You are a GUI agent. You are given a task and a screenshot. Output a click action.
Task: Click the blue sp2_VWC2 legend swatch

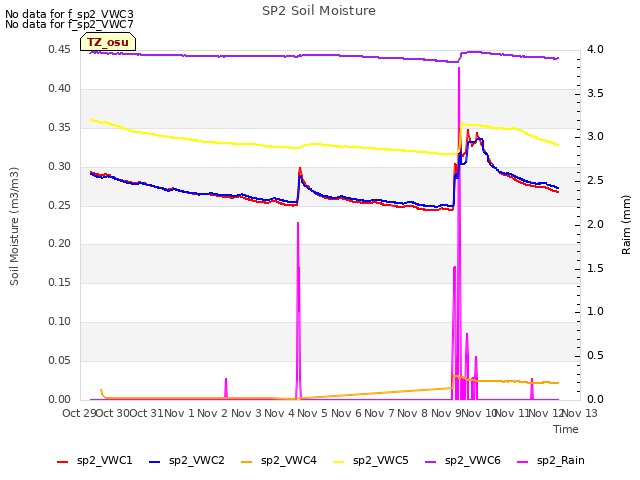point(155,462)
